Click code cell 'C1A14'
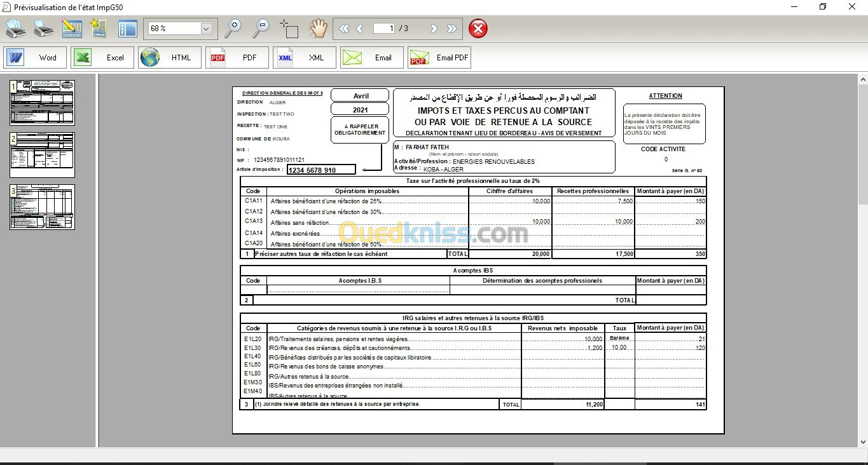The height and width of the screenshot is (465, 868). [254, 233]
